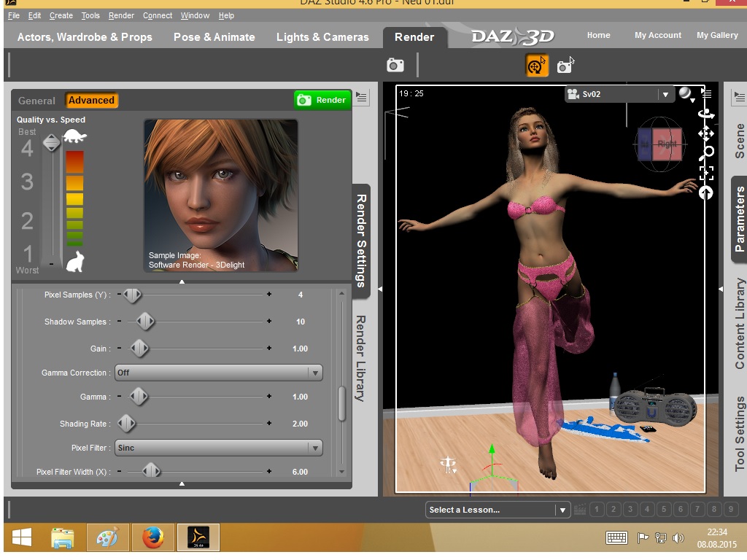Click the Action Center flag tray icon
Screen dimensions: 747x560
643,538
